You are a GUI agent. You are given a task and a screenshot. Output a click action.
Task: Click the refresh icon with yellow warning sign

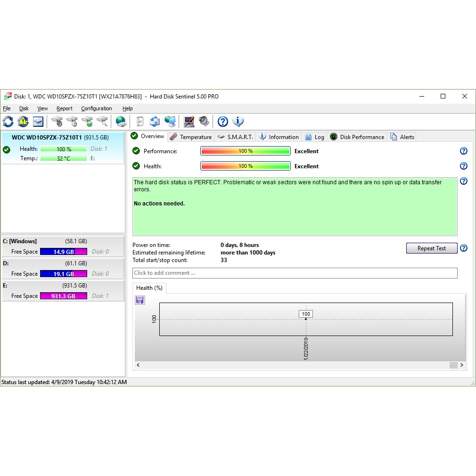23,122
